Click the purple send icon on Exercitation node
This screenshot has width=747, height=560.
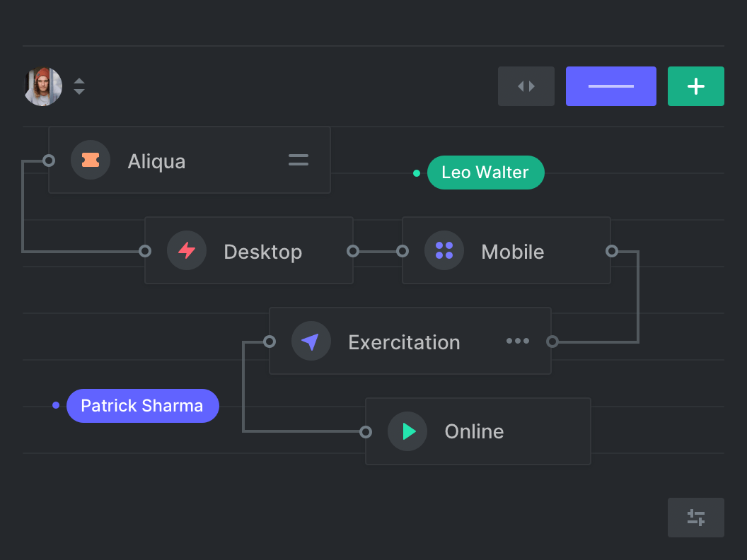click(x=311, y=341)
